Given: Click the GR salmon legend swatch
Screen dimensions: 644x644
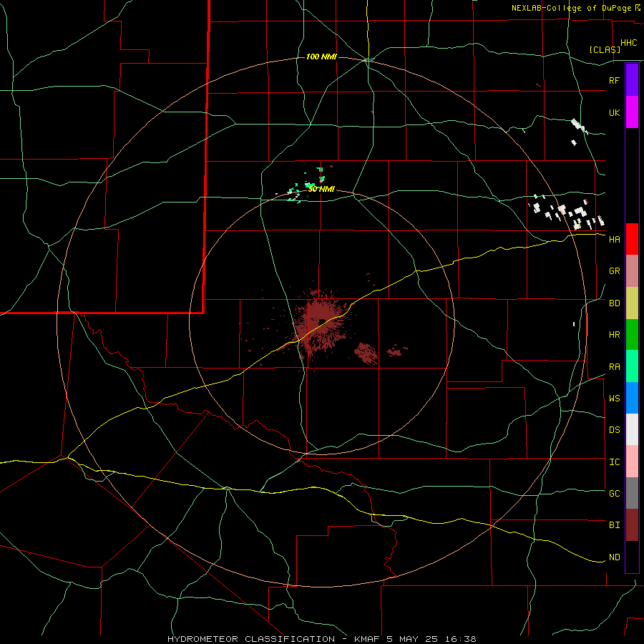Looking at the screenshot, I should [632, 270].
